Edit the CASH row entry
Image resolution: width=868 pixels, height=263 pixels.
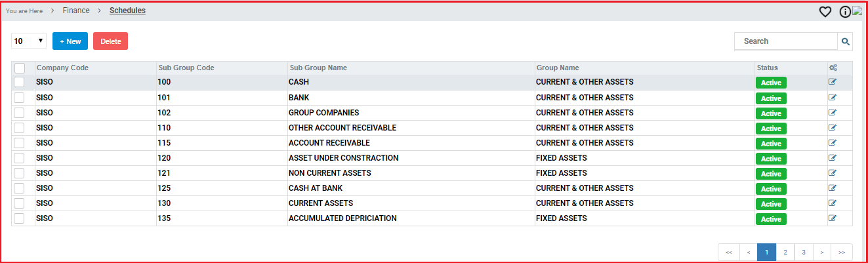click(x=833, y=82)
